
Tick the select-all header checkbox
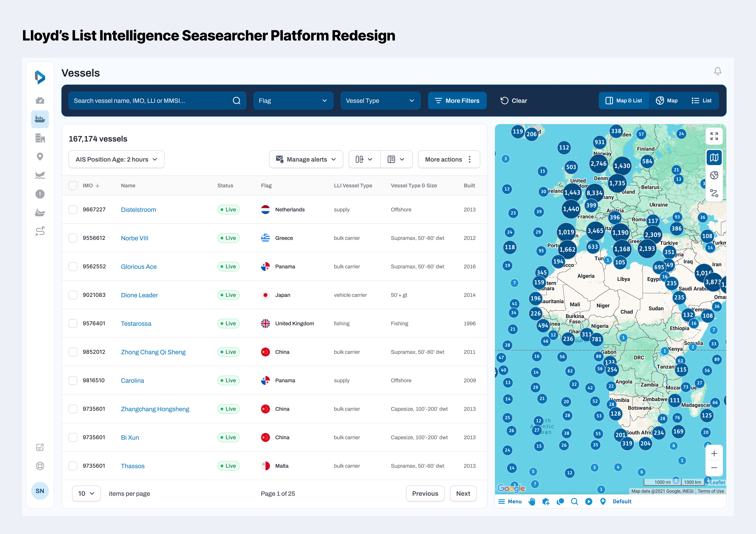tap(73, 186)
